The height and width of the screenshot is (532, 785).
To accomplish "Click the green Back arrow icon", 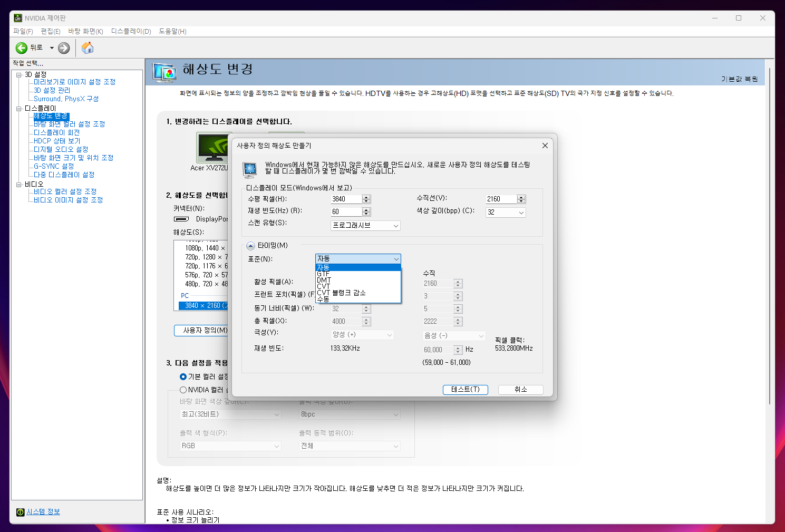I will coord(21,48).
